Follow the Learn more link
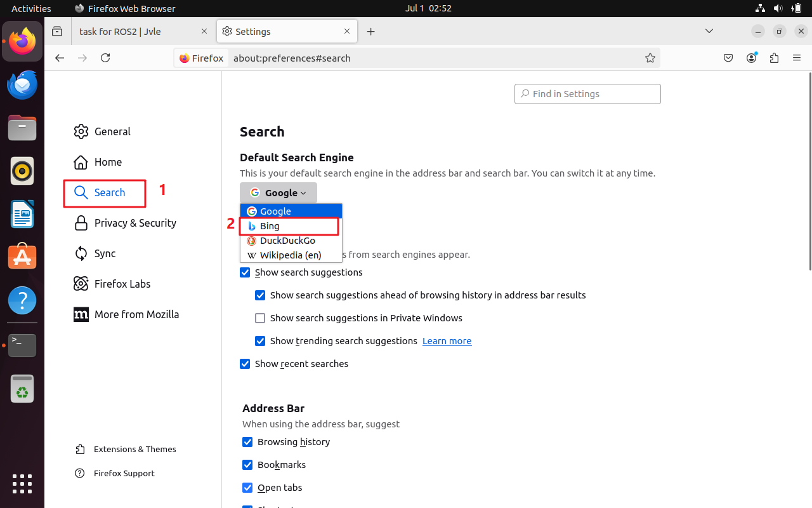The image size is (812, 508). point(447,341)
